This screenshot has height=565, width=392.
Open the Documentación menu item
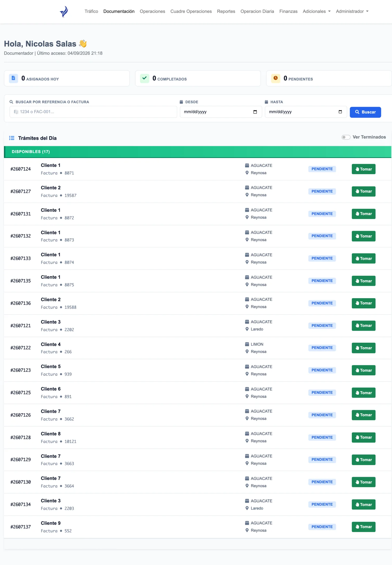tap(119, 11)
